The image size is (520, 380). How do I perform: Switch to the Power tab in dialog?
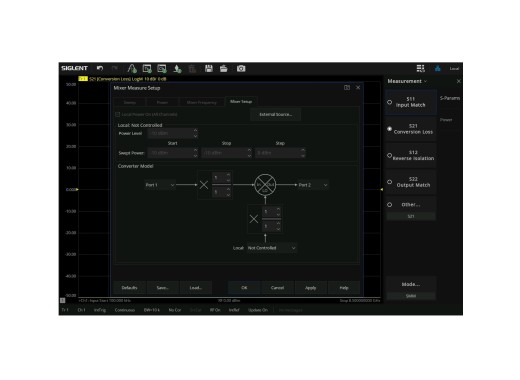click(x=162, y=102)
